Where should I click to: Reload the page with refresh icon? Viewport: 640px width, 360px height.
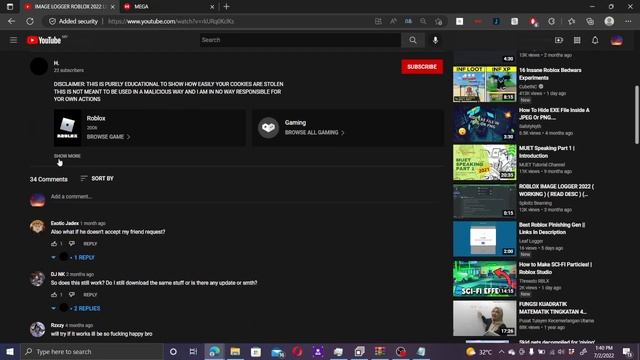click(30, 21)
